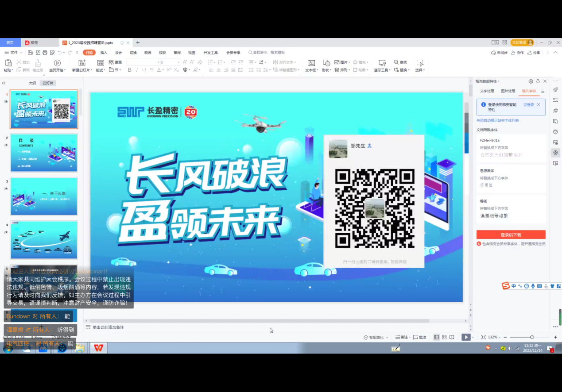
Task: Click the Print icon in quick access toolbar
Action: [45, 53]
